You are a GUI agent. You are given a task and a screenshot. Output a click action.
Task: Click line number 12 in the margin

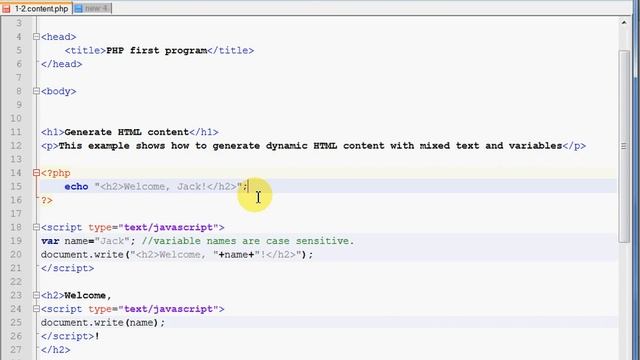[16, 146]
